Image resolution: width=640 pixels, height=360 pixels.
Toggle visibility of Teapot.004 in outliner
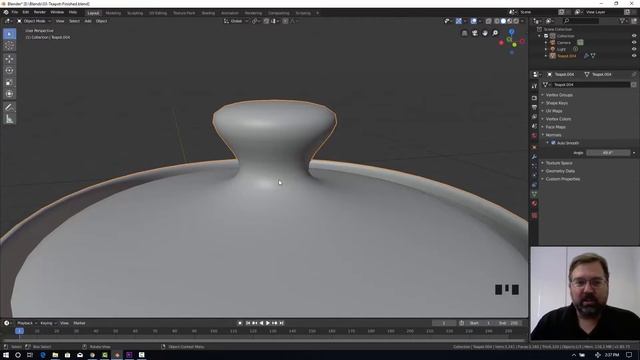pyautogui.click(x=634, y=56)
